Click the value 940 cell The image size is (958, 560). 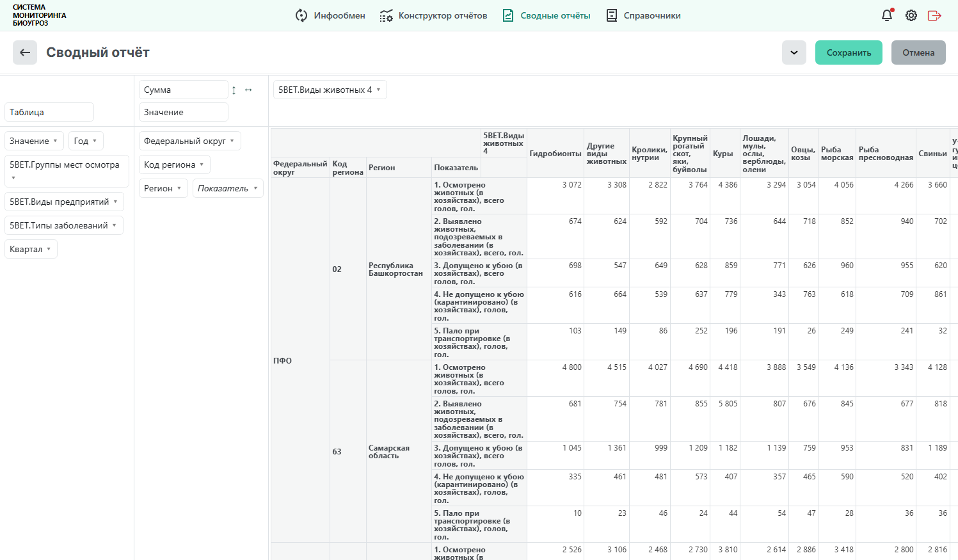[x=886, y=236]
